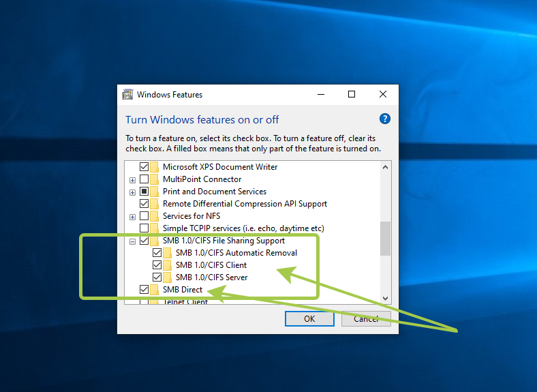This screenshot has height=392, width=537.
Task: Check the Simple TCPIP services checkbox
Action: [144, 228]
